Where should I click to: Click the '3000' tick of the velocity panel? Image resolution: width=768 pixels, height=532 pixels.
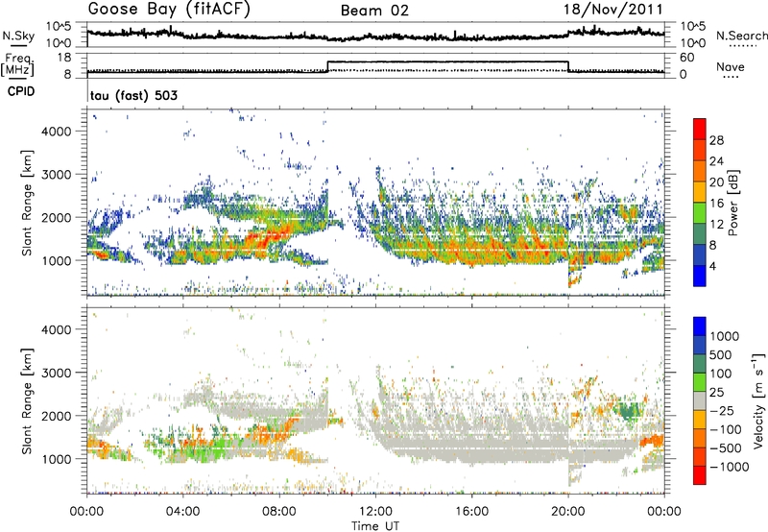[56, 373]
